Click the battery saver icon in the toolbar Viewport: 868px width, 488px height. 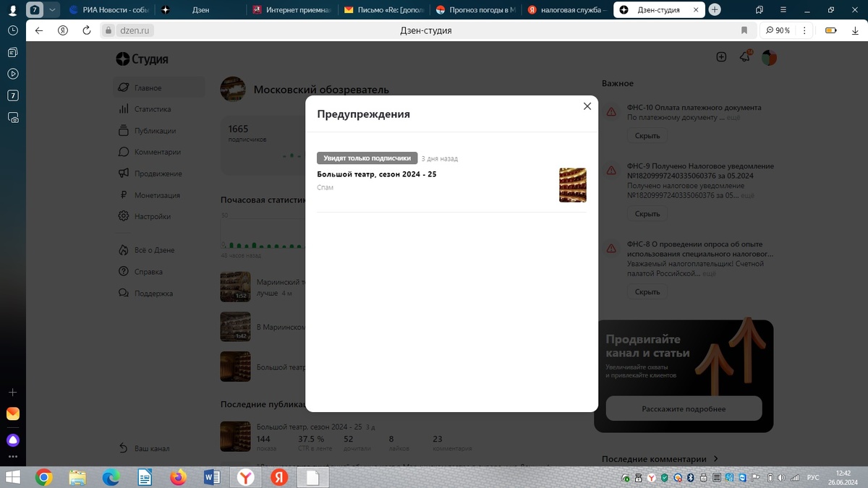(831, 30)
